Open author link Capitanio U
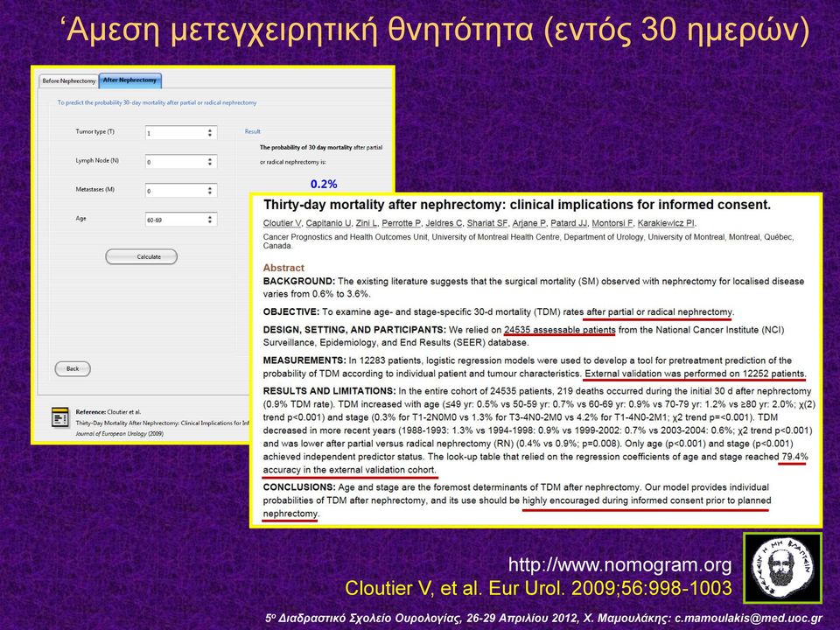This screenshot has width=840, height=630. (329, 223)
